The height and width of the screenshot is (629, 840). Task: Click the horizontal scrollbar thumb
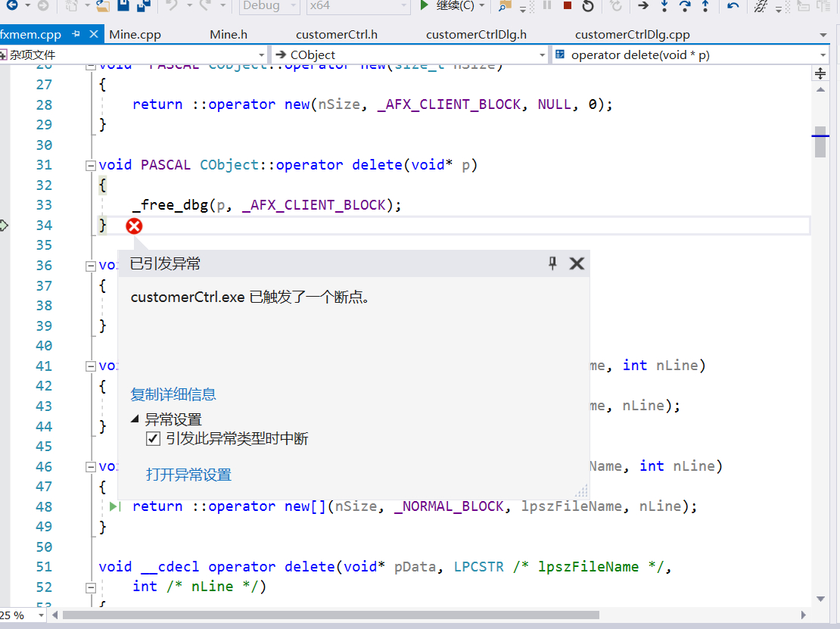coord(331,615)
